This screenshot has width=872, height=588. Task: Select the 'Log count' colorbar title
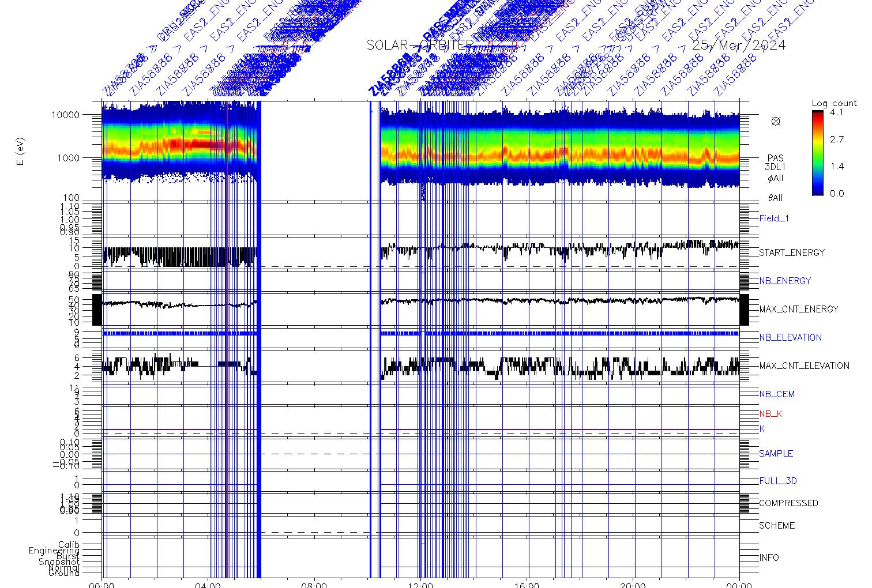(834, 104)
